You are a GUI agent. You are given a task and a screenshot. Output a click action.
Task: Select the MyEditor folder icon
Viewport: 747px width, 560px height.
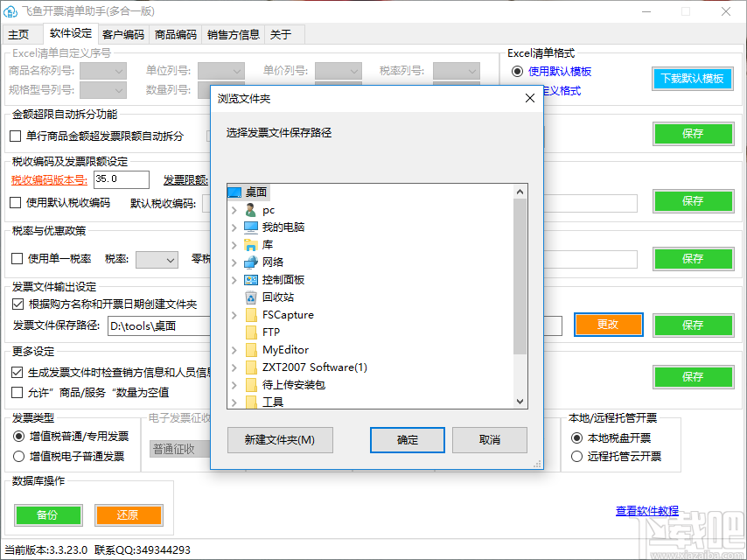coord(251,349)
